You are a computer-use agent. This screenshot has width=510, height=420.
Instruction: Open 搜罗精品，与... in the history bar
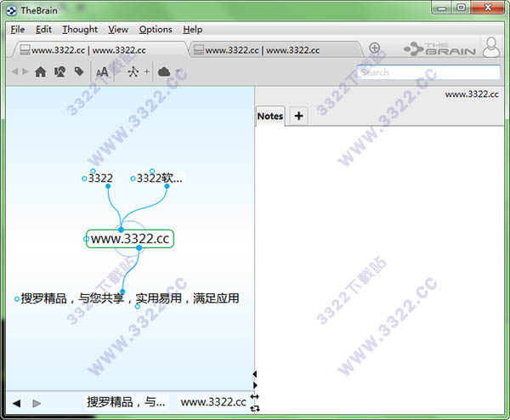coord(126,402)
